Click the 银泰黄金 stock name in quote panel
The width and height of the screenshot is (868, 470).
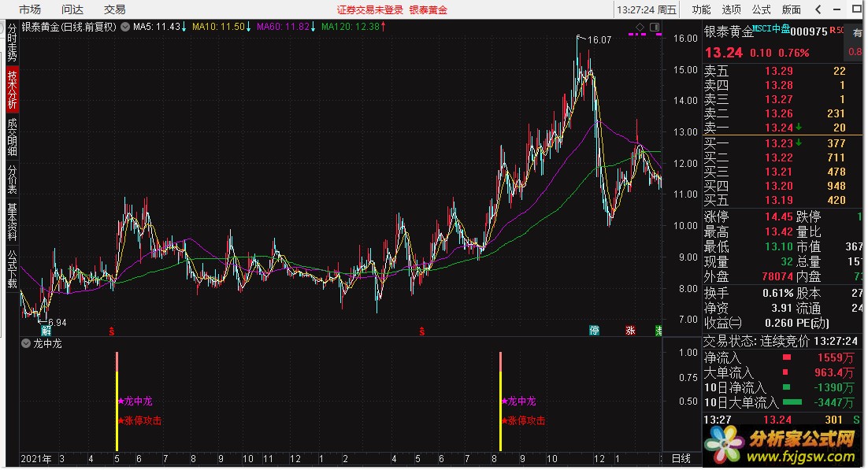[729, 31]
